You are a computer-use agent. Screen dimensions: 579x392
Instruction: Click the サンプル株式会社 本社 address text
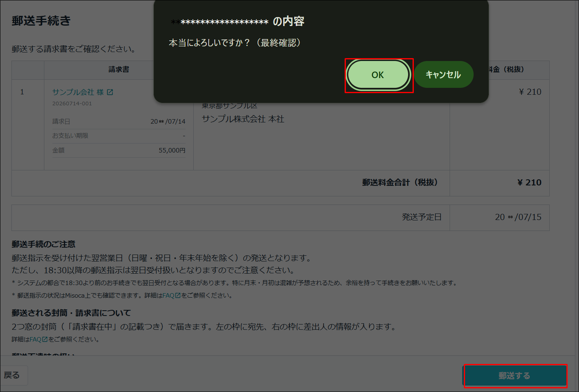[243, 119]
